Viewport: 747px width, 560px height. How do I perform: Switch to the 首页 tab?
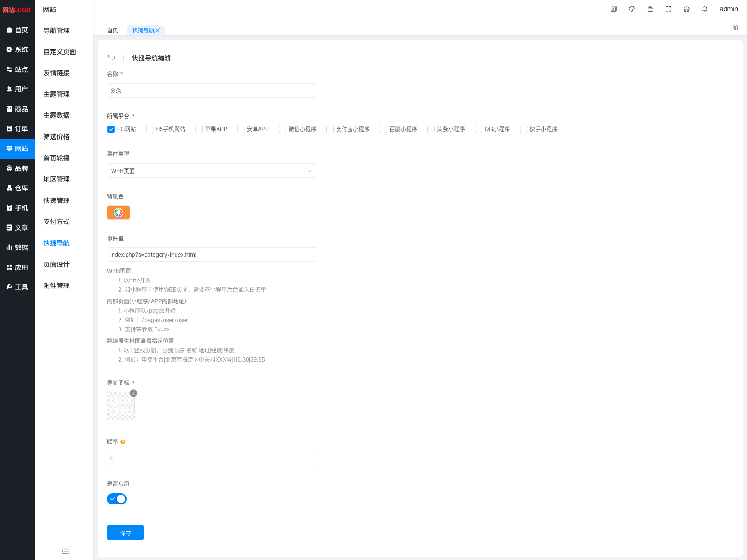(x=113, y=30)
